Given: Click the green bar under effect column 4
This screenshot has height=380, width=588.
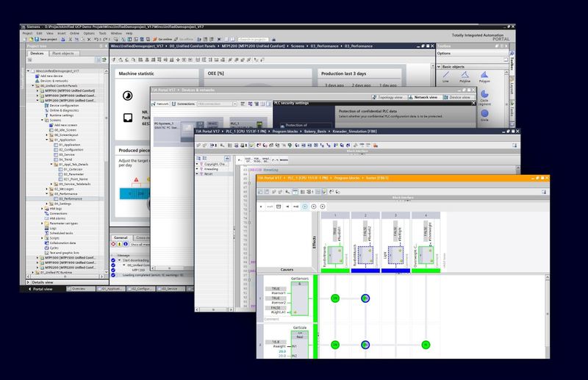Looking at the screenshot, I should (426, 270).
